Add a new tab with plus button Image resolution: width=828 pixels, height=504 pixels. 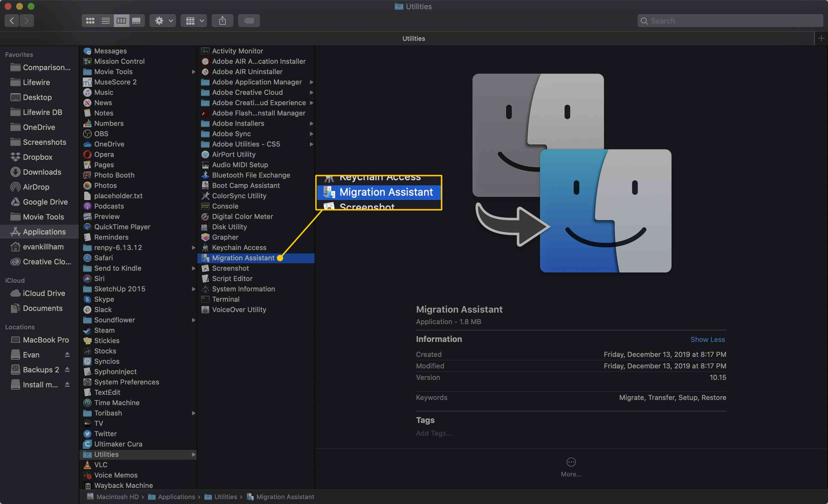821,38
